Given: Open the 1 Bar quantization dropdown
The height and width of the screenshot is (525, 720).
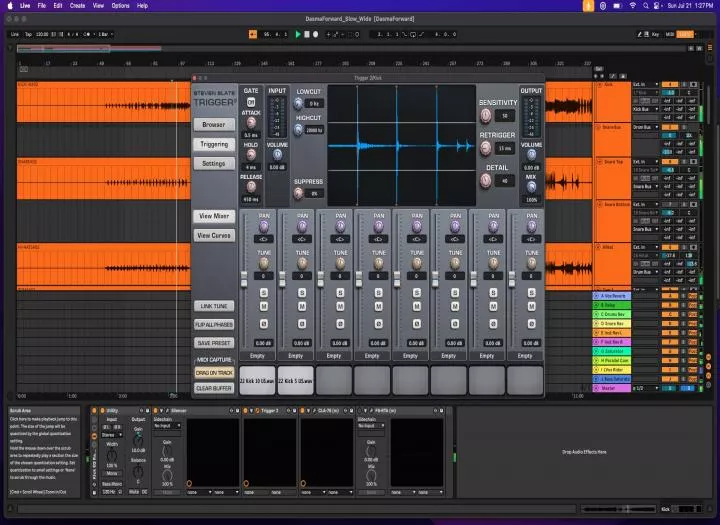Looking at the screenshot, I should click(x=104, y=34).
